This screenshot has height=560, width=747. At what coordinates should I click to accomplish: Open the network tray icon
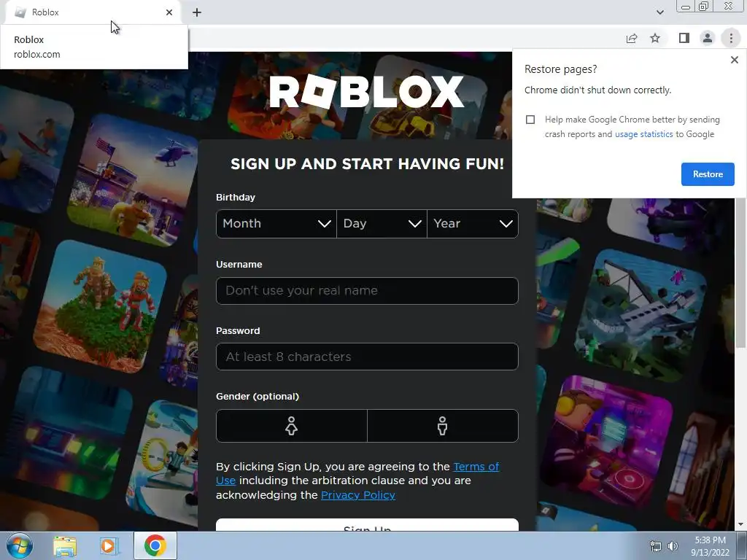pos(656,546)
